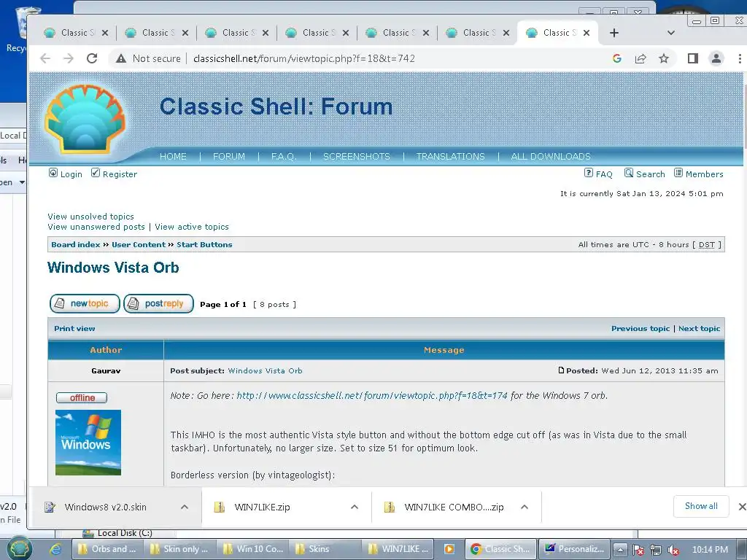Click the Search magnifier icon

click(x=629, y=173)
